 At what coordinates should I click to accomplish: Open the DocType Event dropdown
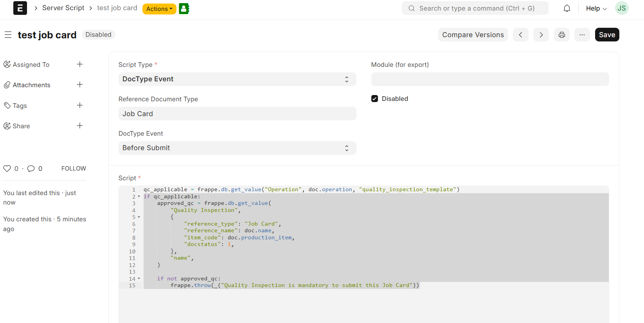pos(237,148)
